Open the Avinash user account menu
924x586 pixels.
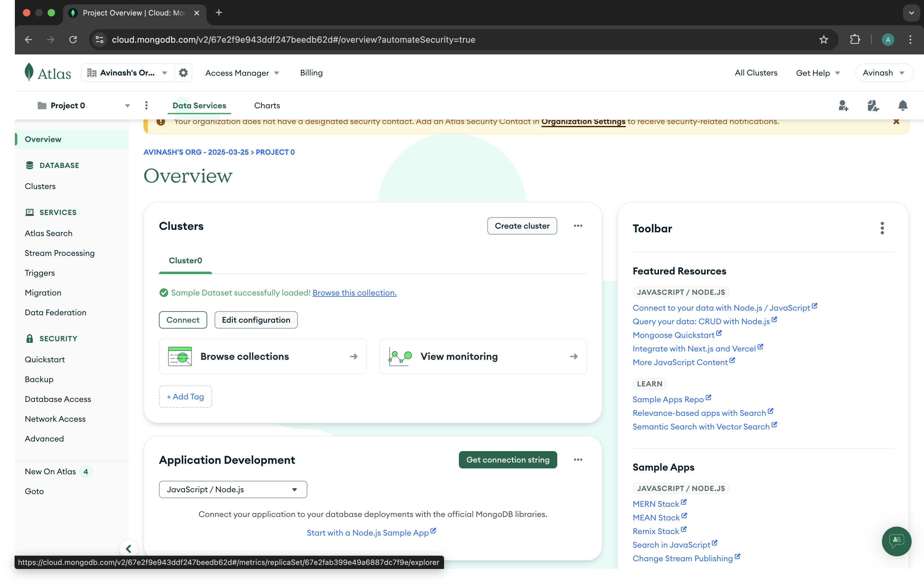[883, 73]
